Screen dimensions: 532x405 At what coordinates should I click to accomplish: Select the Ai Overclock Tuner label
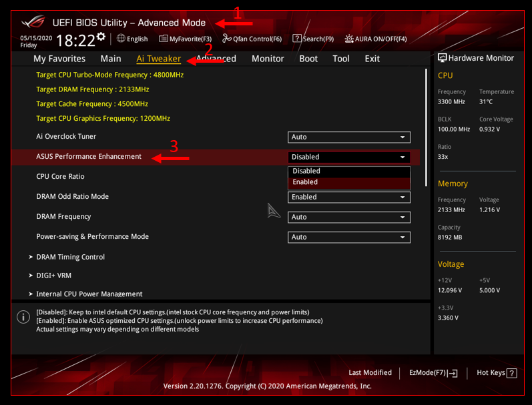66,136
